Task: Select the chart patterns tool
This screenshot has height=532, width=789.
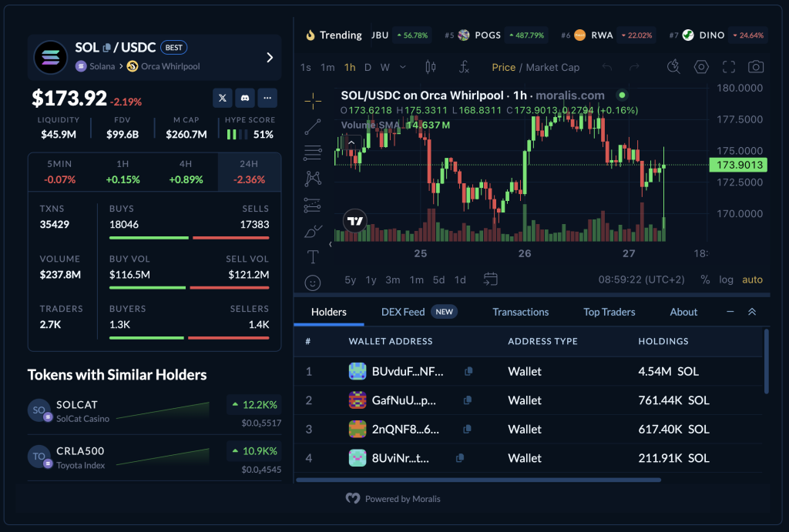Action: click(313, 179)
